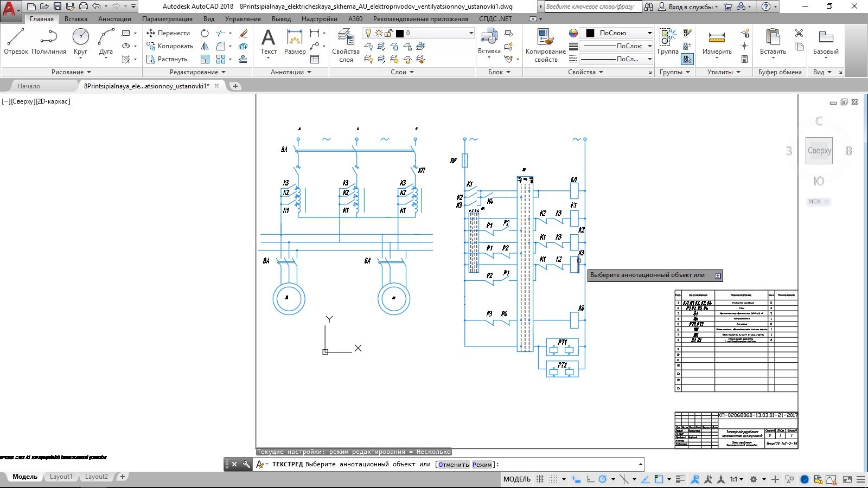Expand the Рисование panel
Image resolution: width=868 pixels, height=488 pixels.
71,72
